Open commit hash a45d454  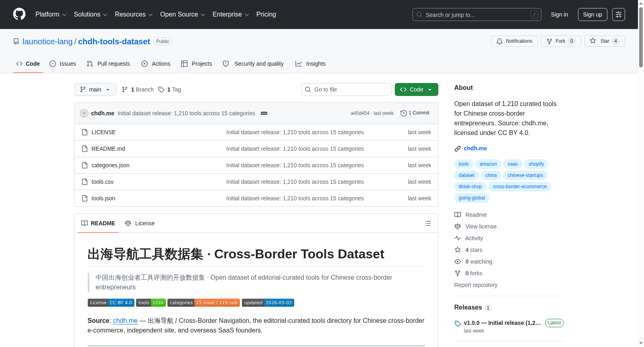coord(360,113)
